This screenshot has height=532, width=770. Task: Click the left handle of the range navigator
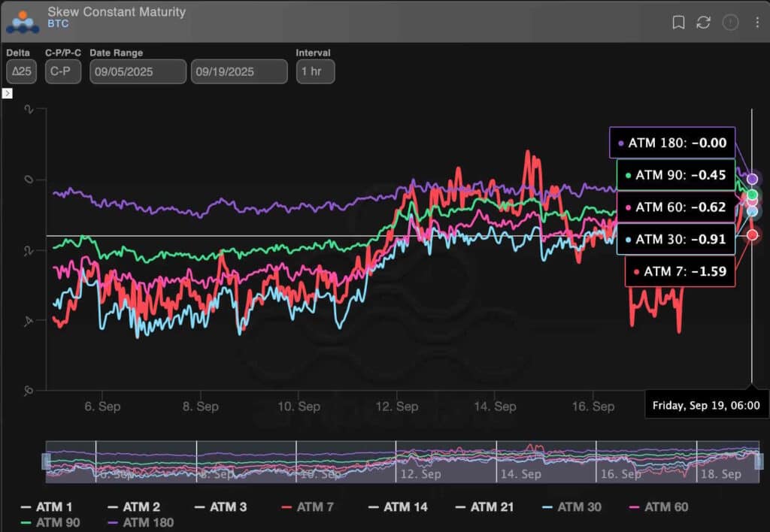46,460
